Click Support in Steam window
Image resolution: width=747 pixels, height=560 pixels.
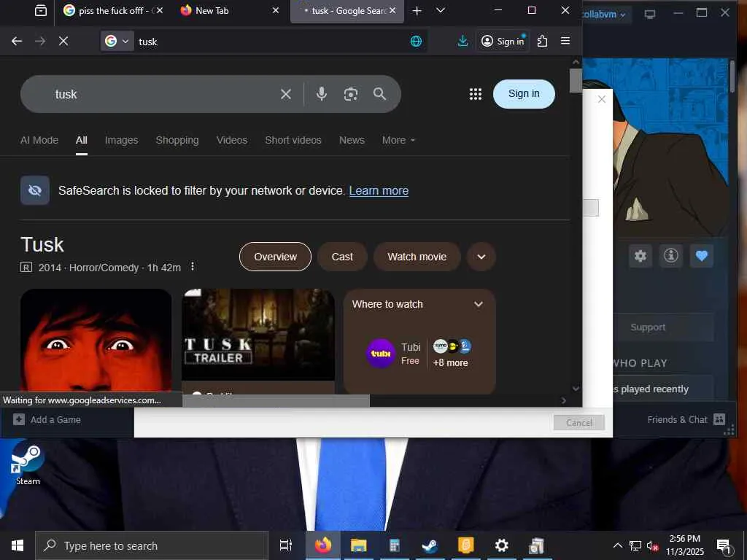(x=648, y=327)
